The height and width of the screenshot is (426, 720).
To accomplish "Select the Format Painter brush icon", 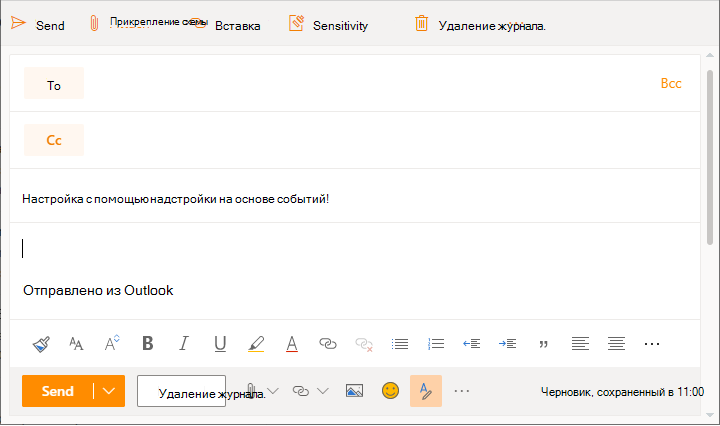I will click(x=41, y=344).
